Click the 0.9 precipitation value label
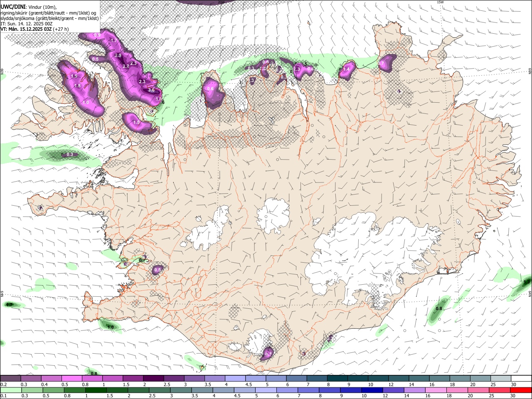Screen dimensions: 532x399 pos(97,35)
